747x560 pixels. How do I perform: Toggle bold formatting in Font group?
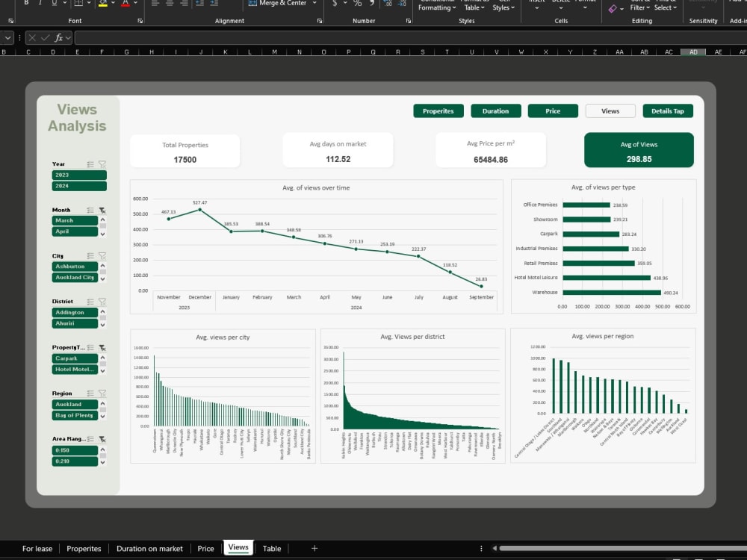pyautogui.click(x=26, y=3)
